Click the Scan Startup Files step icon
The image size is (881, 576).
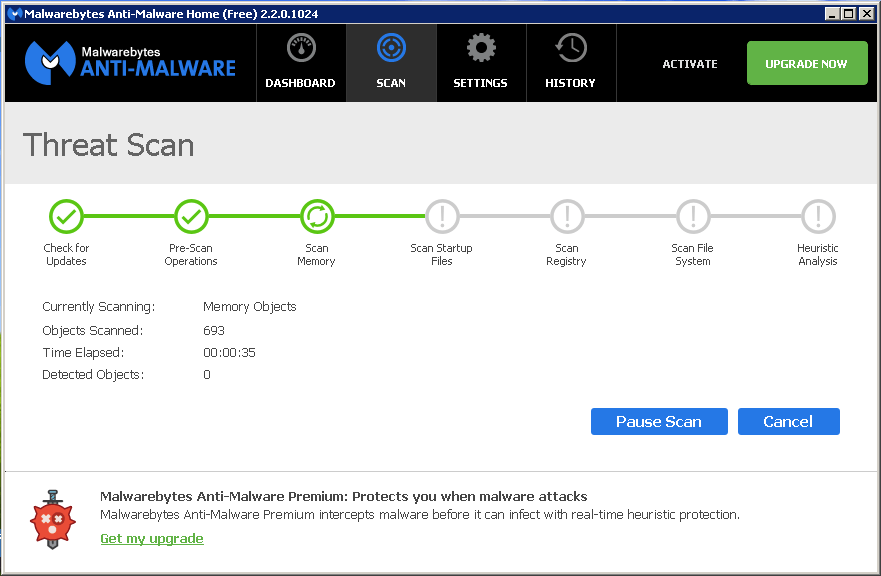(x=442, y=216)
